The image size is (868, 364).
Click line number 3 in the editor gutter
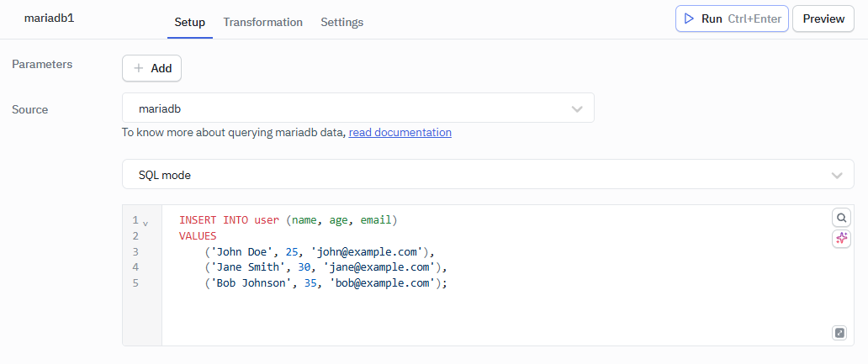(x=135, y=251)
